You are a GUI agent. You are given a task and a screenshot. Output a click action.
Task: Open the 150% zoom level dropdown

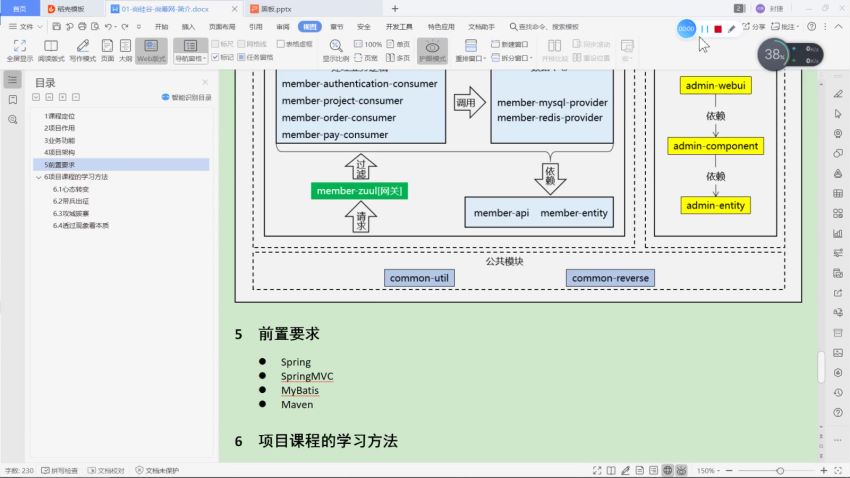pos(708,471)
